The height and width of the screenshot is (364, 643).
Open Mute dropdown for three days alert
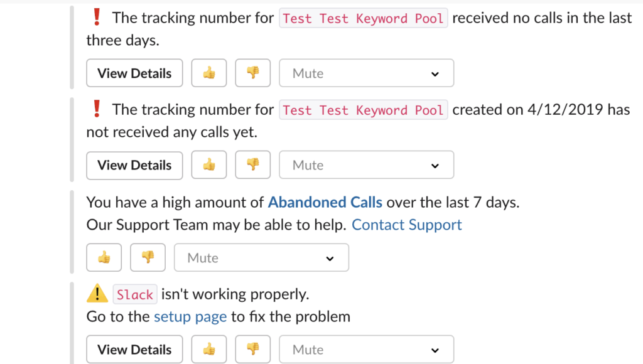click(366, 73)
